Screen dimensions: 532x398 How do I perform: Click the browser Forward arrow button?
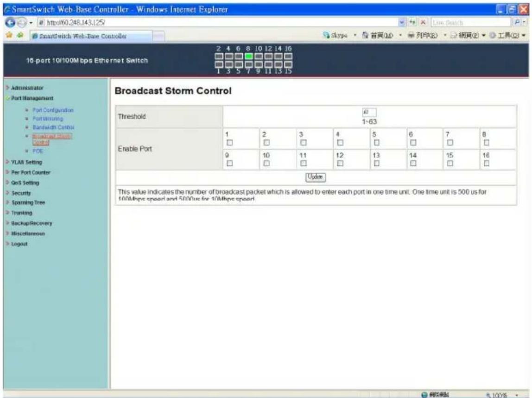point(21,23)
